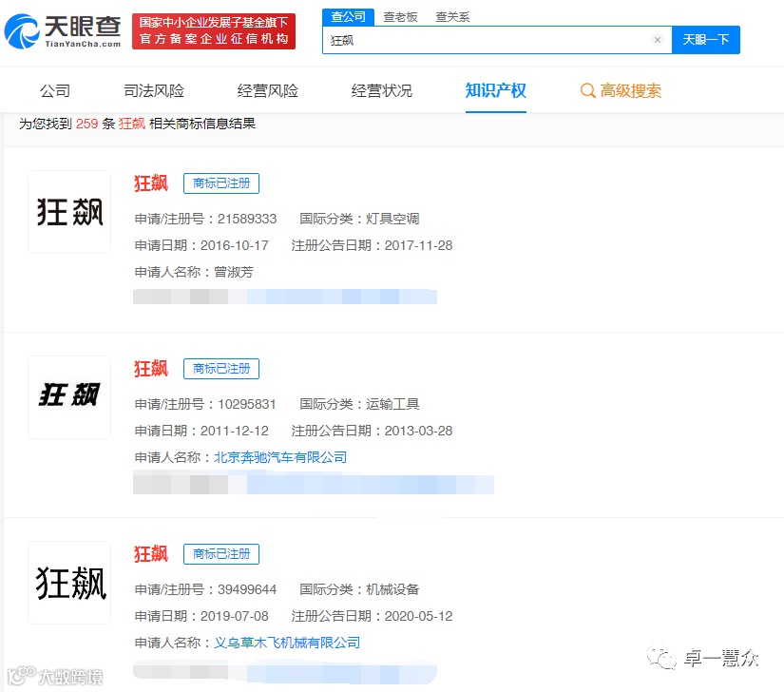Click registration number 10295831

pos(247,404)
